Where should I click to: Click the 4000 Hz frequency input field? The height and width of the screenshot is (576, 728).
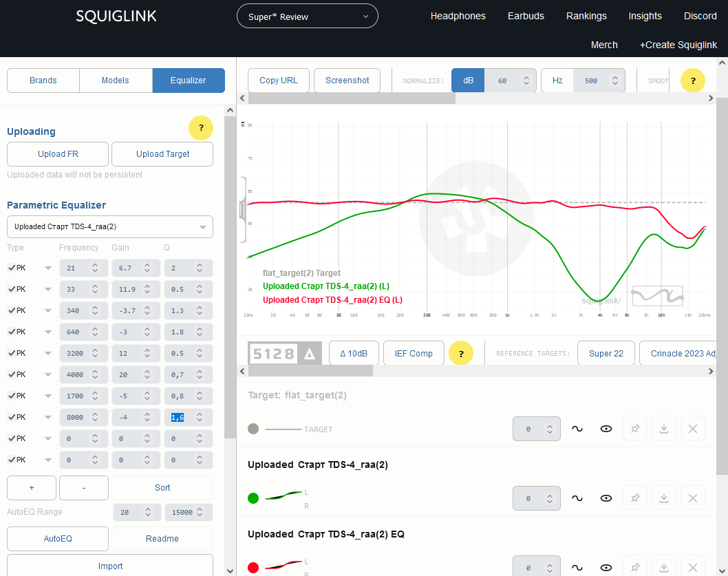coord(74,374)
